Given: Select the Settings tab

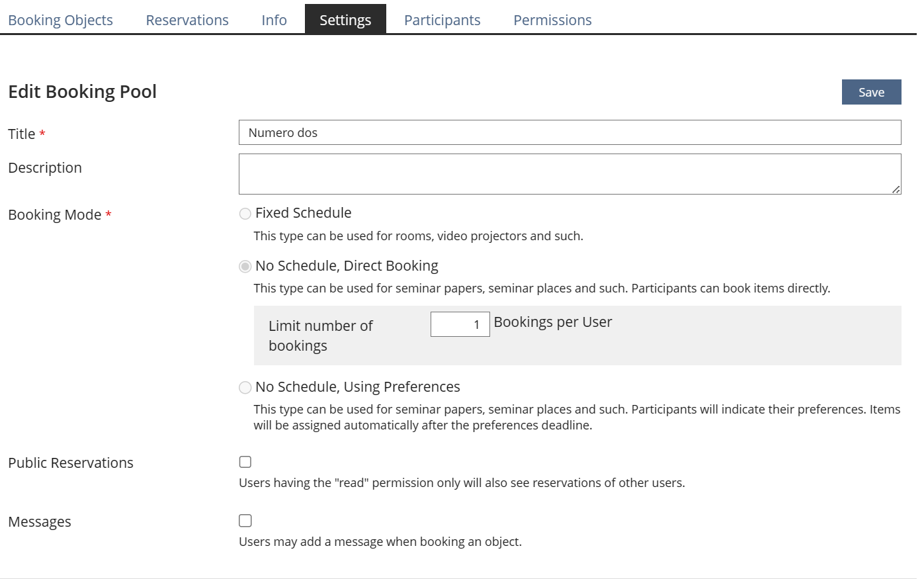Looking at the screenshot, I should tap(345, 20).
